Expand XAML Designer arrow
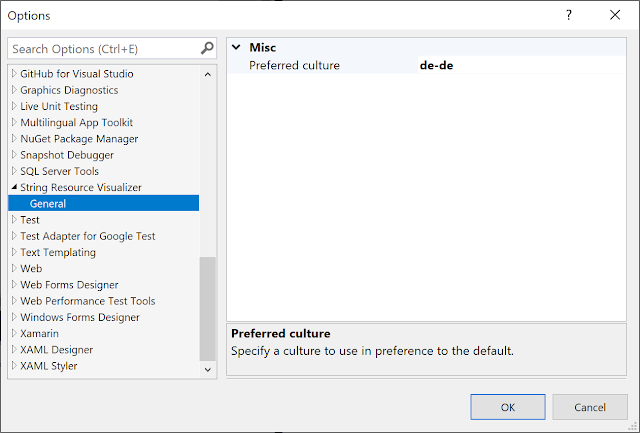This screenshot has width=640, height=433. pyautogui.click(x=14, y=349)
